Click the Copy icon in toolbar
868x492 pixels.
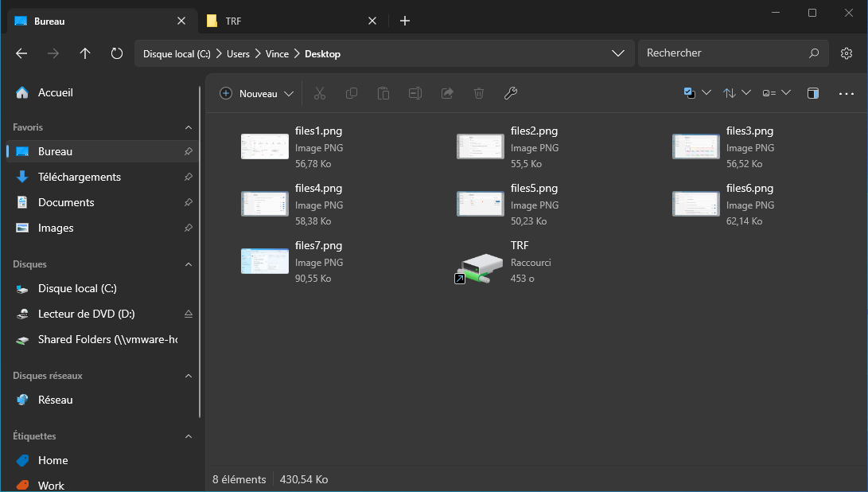[x=352, y=93]
